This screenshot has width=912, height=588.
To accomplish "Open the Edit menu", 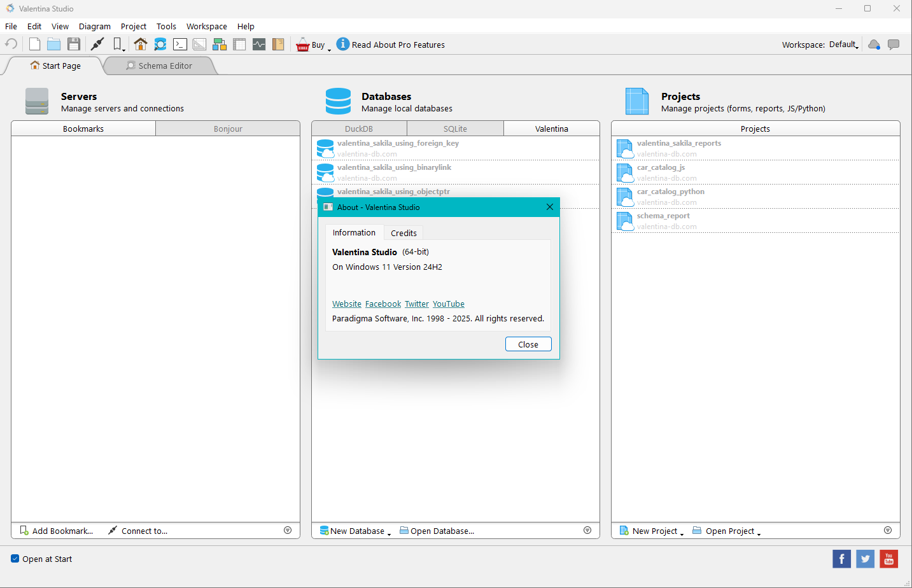I will point(34,26).
